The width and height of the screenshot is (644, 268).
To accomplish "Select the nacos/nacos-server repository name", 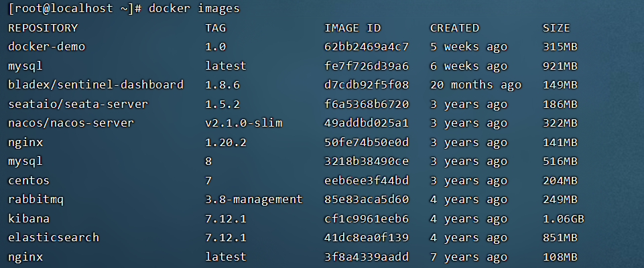I will [x=71, y=123].
